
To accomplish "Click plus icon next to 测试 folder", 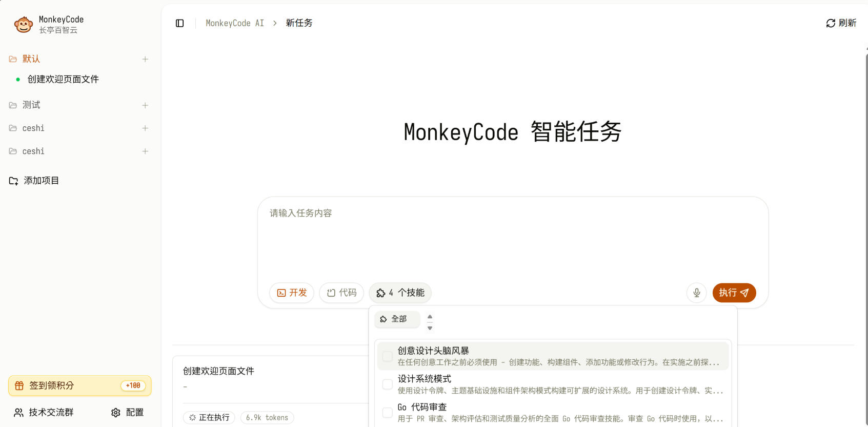I will pyautogui.click(x=145, y=105).
